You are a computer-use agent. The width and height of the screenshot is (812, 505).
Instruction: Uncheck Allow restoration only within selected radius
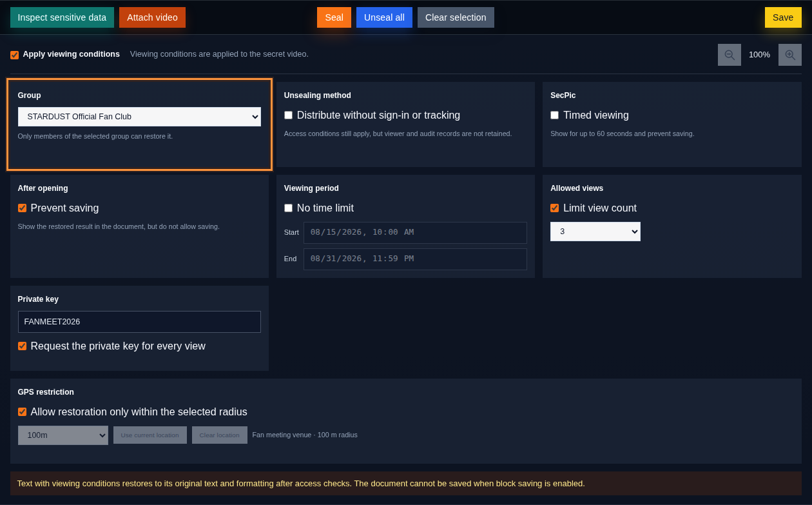point(22,411)
